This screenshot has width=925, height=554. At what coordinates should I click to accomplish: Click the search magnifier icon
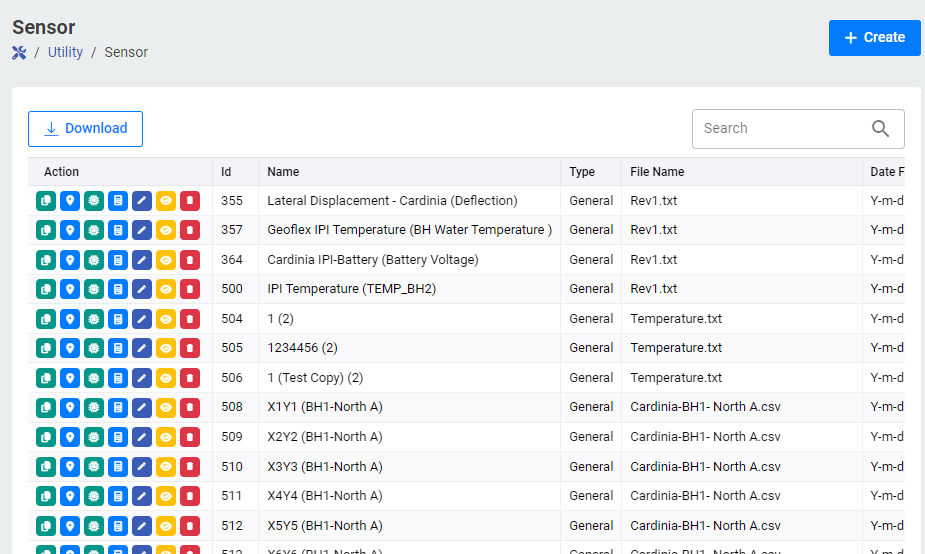point(880,128)
